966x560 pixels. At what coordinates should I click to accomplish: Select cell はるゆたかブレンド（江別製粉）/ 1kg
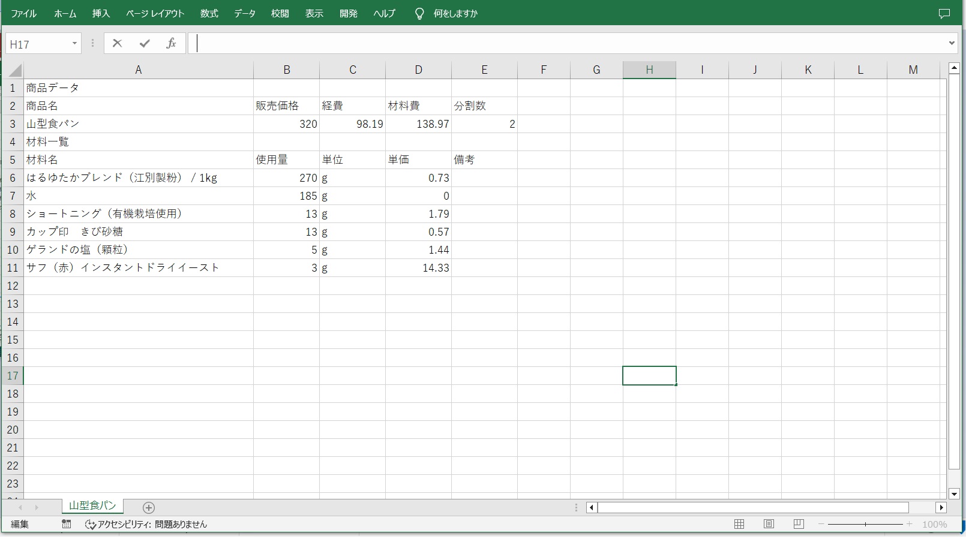tap(139, 178)
